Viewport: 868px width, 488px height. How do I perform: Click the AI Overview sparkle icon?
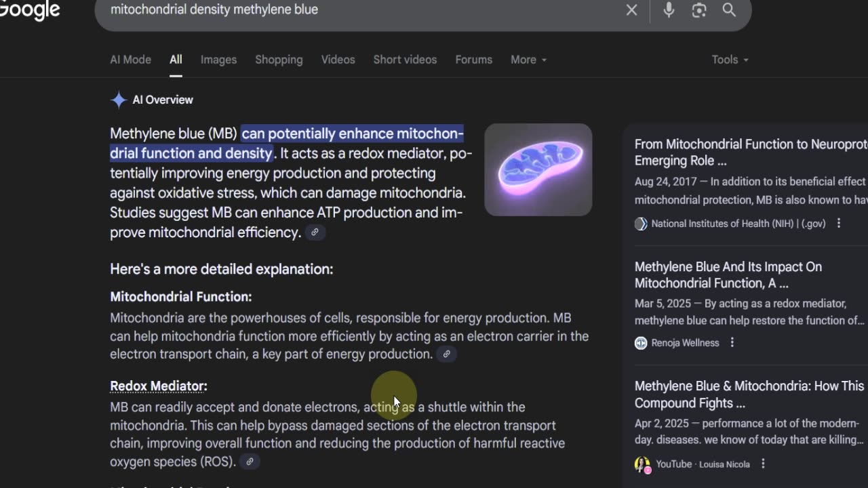tap(119, 100)
